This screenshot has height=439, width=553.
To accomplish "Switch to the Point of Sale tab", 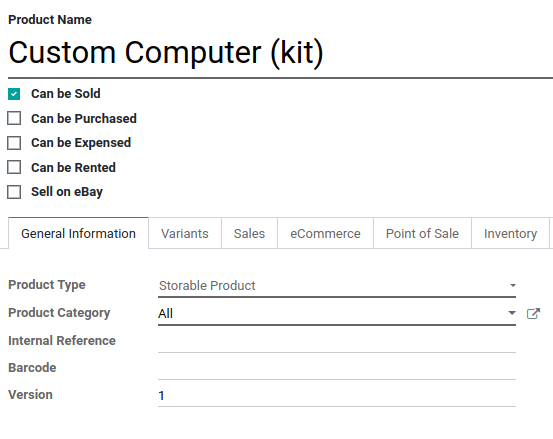I will [422, 233].
